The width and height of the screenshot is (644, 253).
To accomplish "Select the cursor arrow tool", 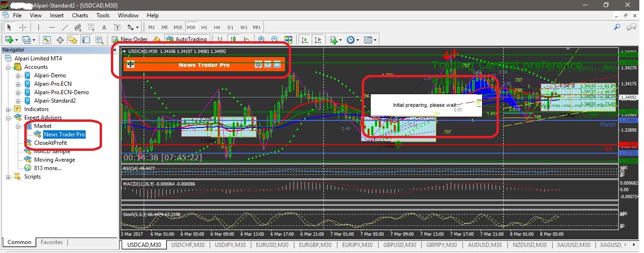I will 9,27.
